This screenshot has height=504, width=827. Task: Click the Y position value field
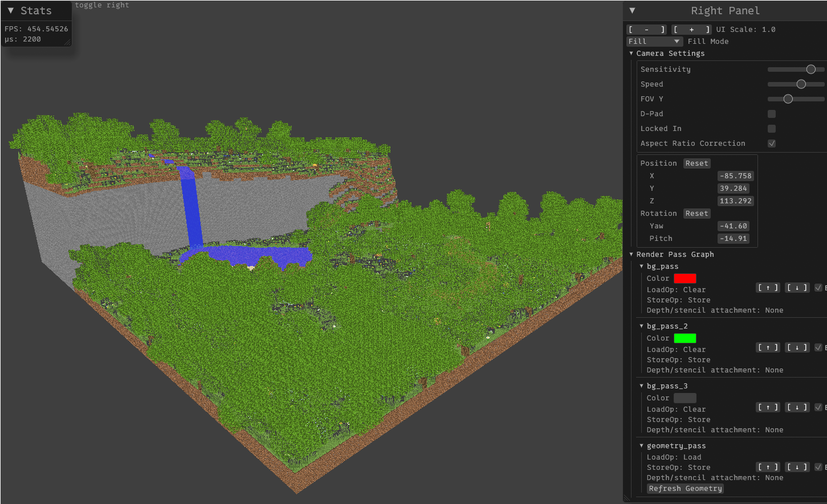733,188
